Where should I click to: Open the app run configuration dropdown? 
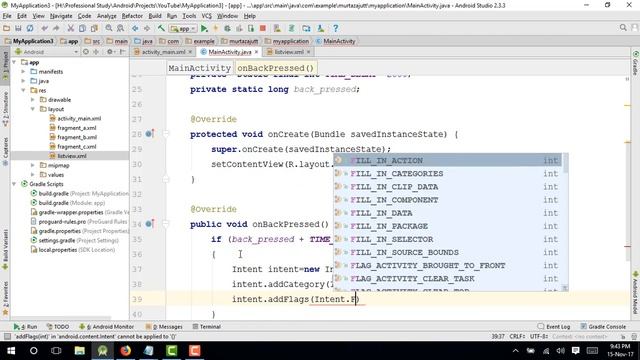point(183,29)
